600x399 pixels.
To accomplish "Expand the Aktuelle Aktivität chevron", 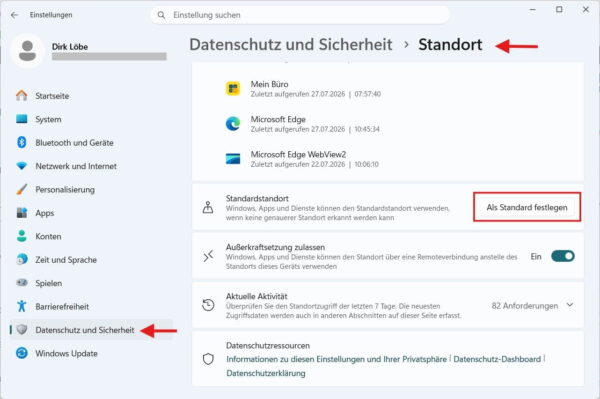I will point(570,305).
